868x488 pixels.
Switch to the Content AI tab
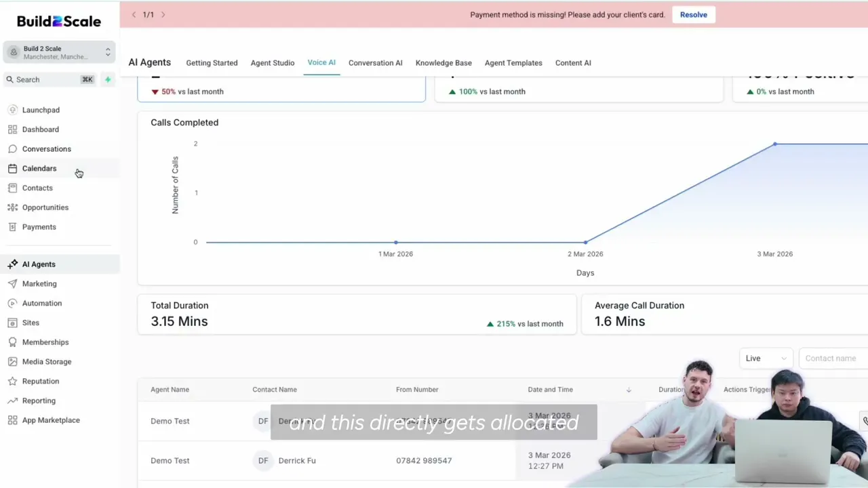point(573,63)
